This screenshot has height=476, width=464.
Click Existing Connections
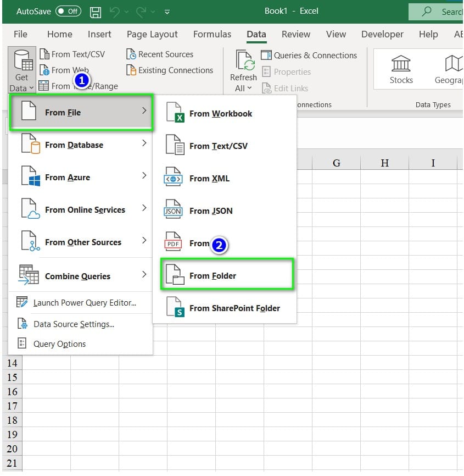pos(170,70)
